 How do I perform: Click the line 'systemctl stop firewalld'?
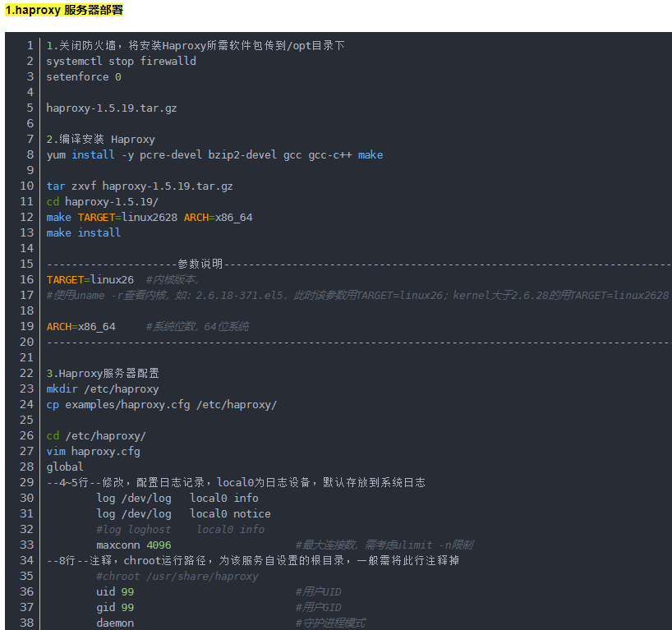(x=122, y=62)
